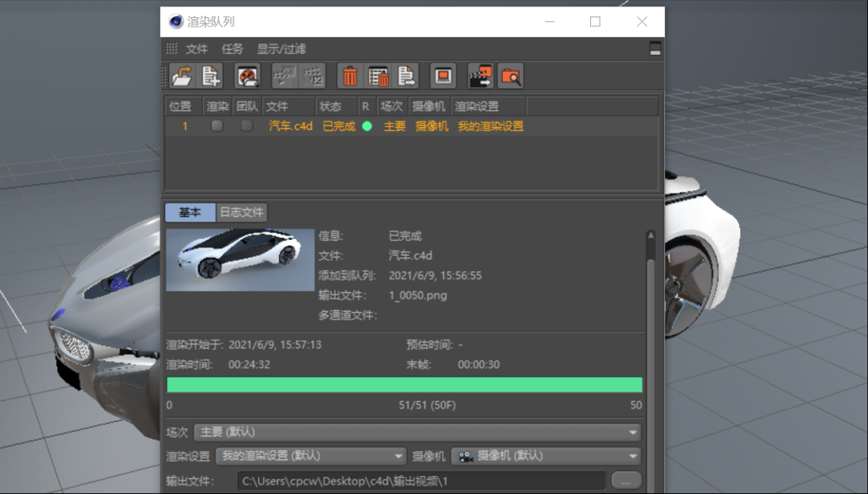Toggle the 团队 checkbox for 汽车.c4d
868x494 pixels.
(247, 126)
